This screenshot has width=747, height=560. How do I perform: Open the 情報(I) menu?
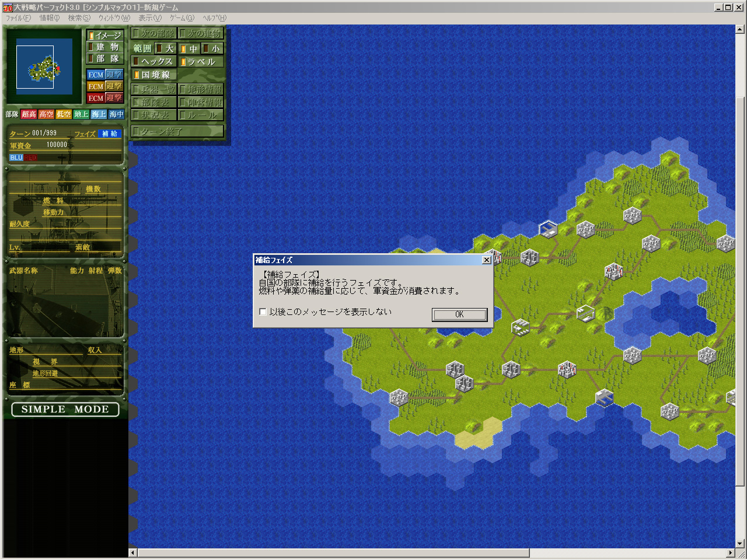tap(50, 18)
